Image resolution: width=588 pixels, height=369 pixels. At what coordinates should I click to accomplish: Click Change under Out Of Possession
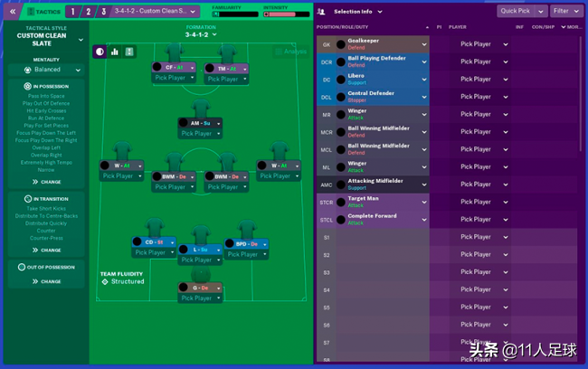tap(46, 281)
